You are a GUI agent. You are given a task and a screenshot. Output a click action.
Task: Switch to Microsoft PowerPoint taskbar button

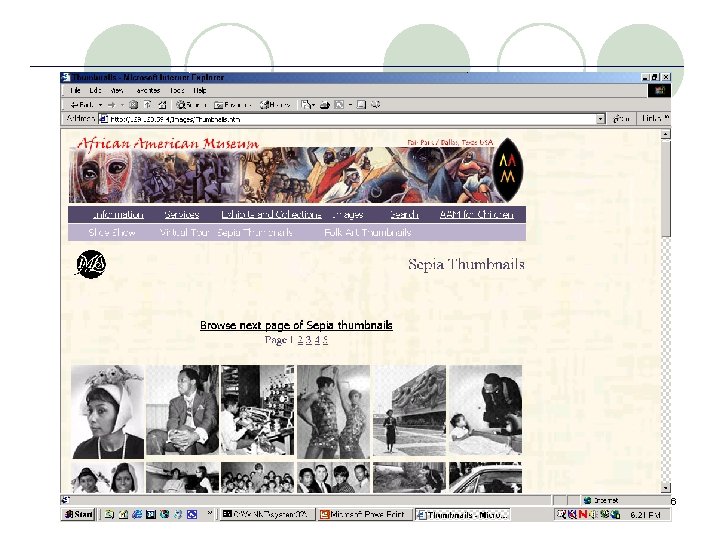(x=364, y=515)
